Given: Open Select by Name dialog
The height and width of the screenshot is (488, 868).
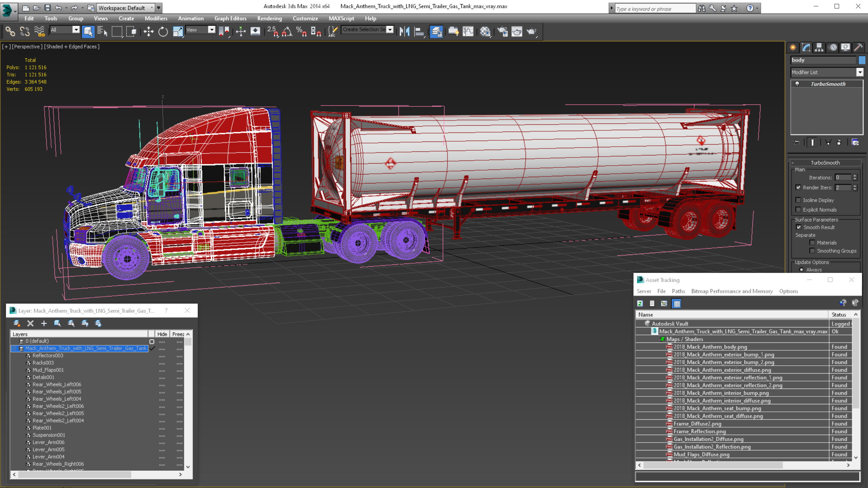Looking at the screenshot, I should 102,32.
